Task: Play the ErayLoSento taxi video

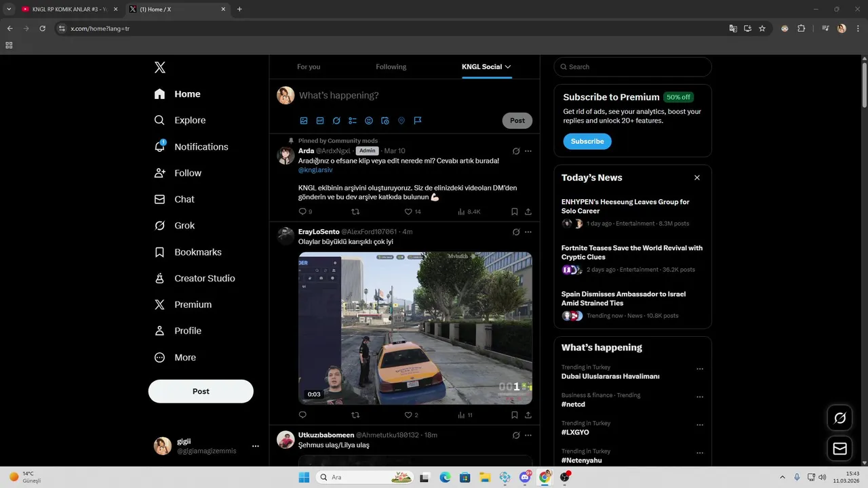Action: pyautogui.click(x=415, y=328)
